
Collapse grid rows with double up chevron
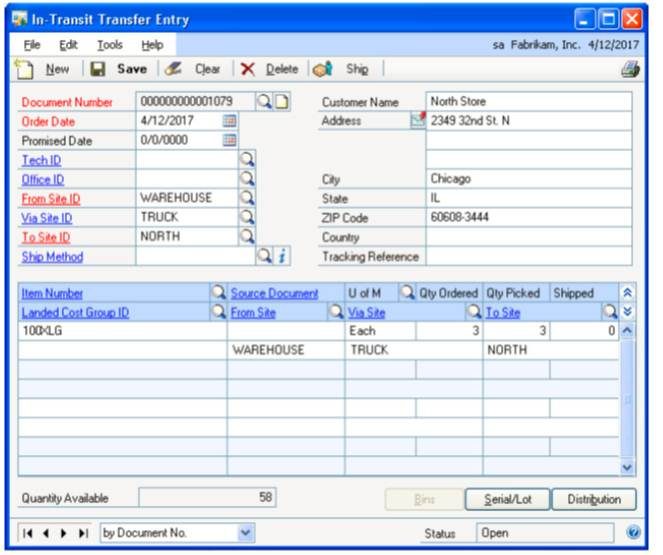pos(627,292)
